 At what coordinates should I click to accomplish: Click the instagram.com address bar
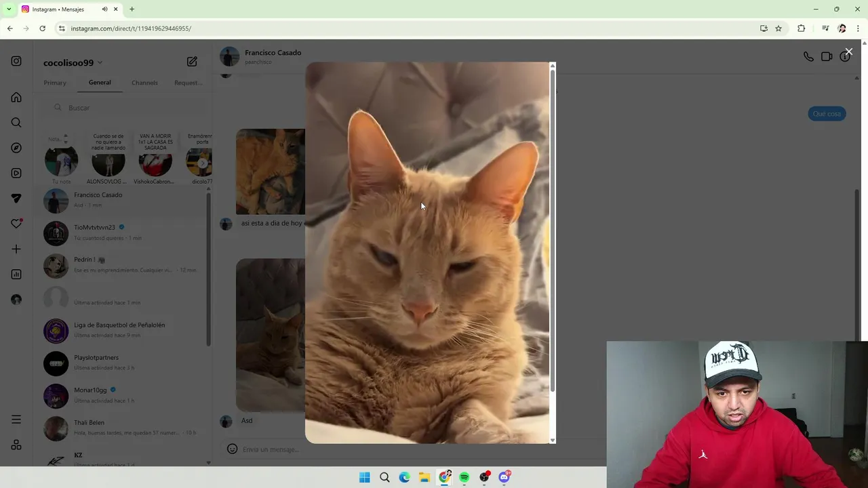point(407,28)
